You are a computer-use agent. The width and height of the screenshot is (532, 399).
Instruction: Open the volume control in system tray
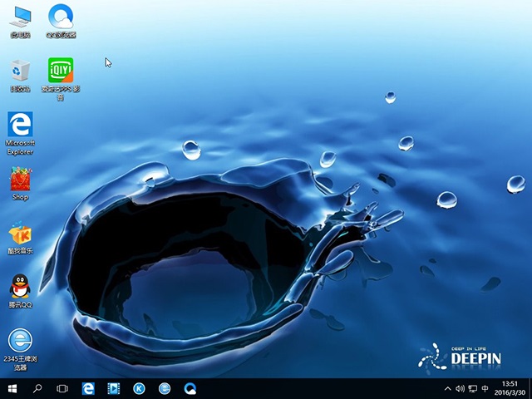[461, 388]
